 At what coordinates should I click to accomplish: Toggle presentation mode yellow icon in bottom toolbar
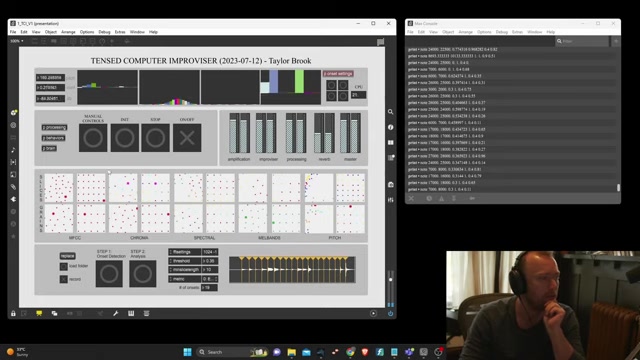click(39, 313)
